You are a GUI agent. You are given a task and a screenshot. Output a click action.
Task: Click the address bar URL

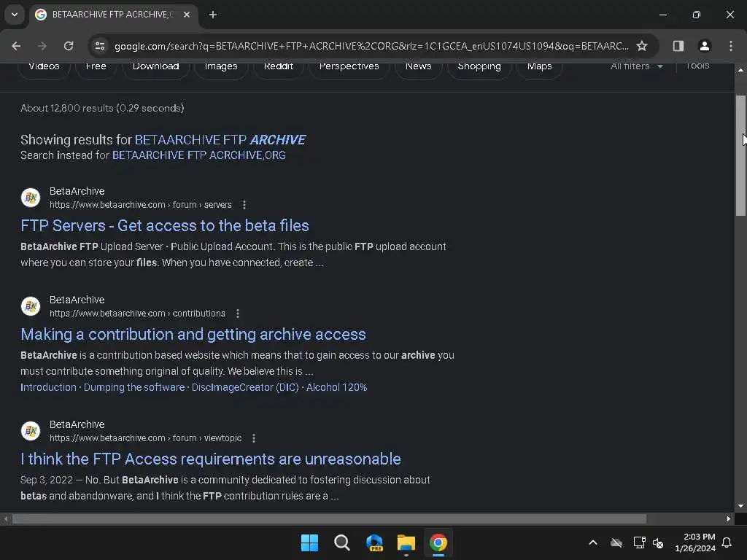coord(371,46)
